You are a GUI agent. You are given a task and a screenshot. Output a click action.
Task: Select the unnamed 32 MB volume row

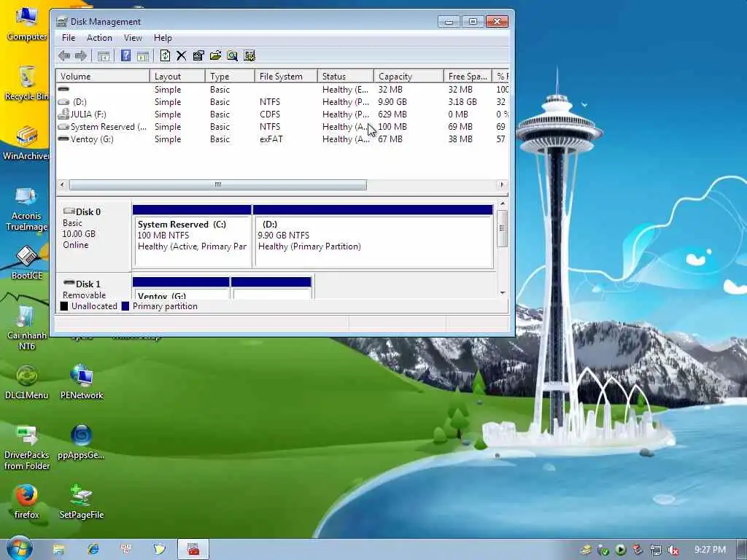click(x=282, y=90)
